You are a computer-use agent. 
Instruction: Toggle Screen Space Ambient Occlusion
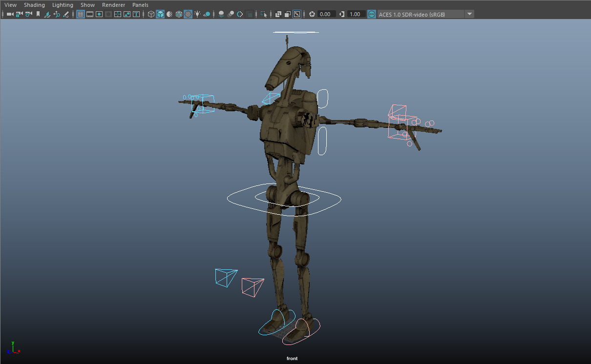click(221, 14)
